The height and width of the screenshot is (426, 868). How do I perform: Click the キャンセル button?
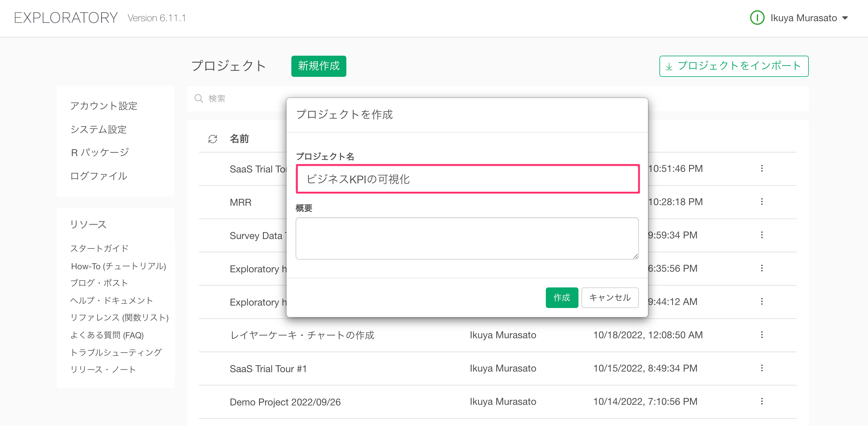(x=610, y=297)
